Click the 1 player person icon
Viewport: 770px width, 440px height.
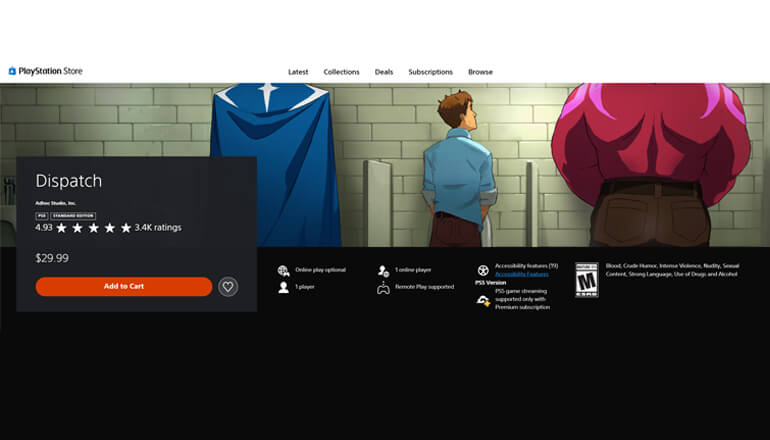tap(283, 287)
